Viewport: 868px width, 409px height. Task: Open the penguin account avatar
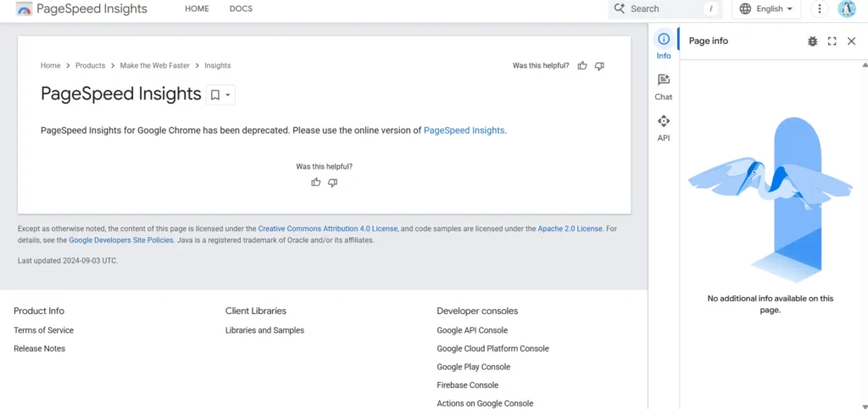pos(847,8)
